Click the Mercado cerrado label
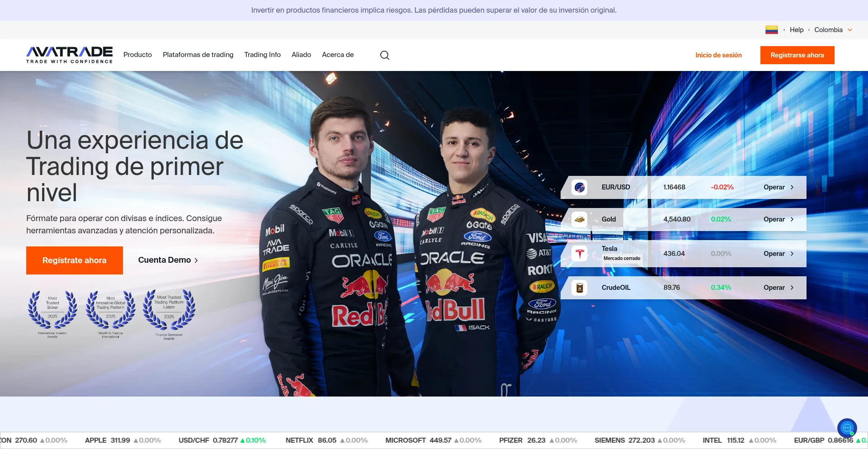Viewport: 868px width, 449px height. point(622,259)
